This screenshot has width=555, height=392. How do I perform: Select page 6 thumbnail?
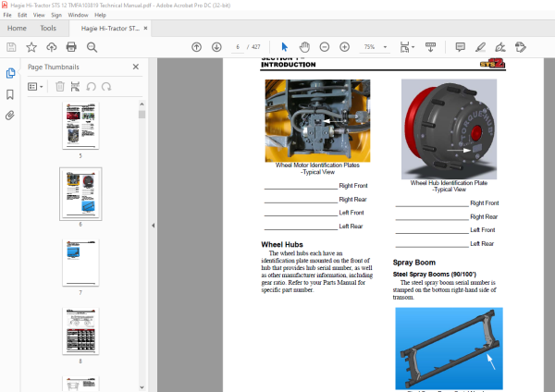coord(80,194)
